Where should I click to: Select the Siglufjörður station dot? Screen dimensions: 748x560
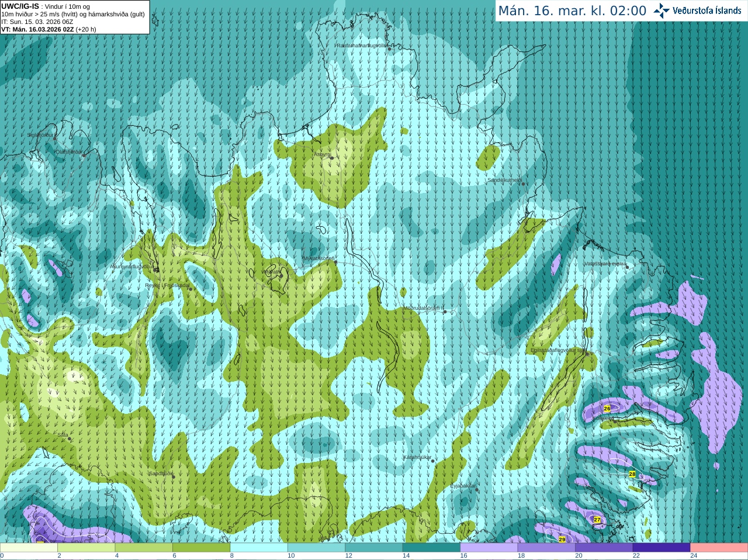coord(56,139)
